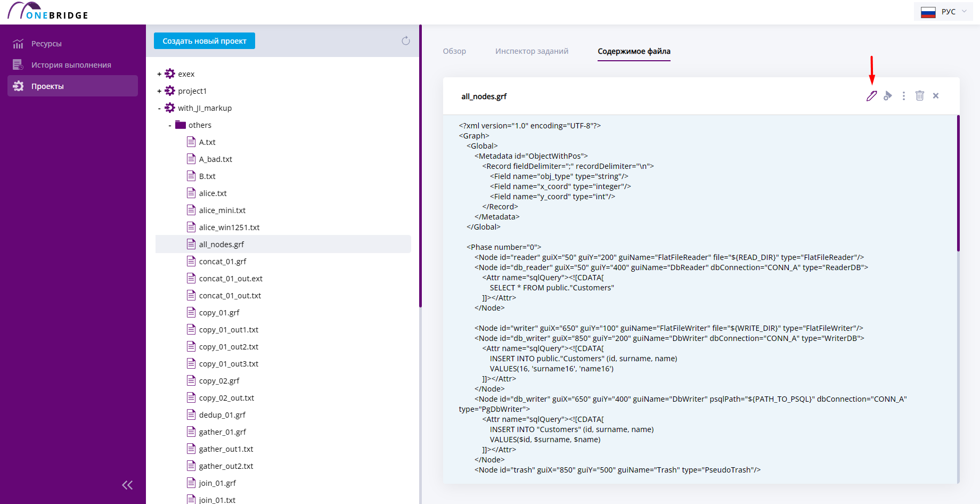This screenshot has height=504, width=980.
Task: Open the three-dot more options menu
Action: click(903, 96)
